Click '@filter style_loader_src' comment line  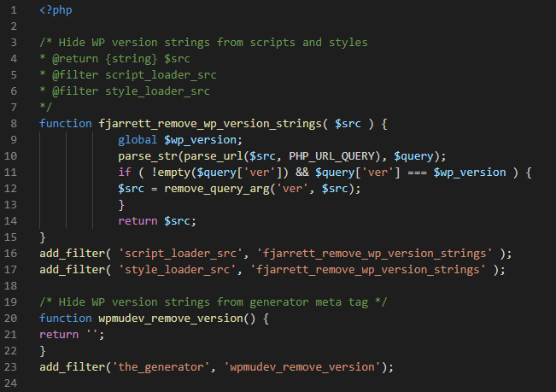point(125,91)
